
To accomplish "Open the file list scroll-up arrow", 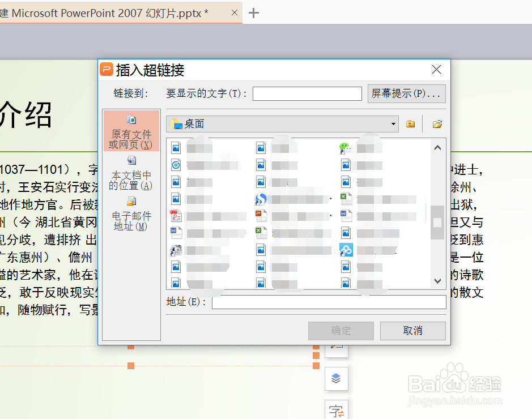I will click(437, 147).
